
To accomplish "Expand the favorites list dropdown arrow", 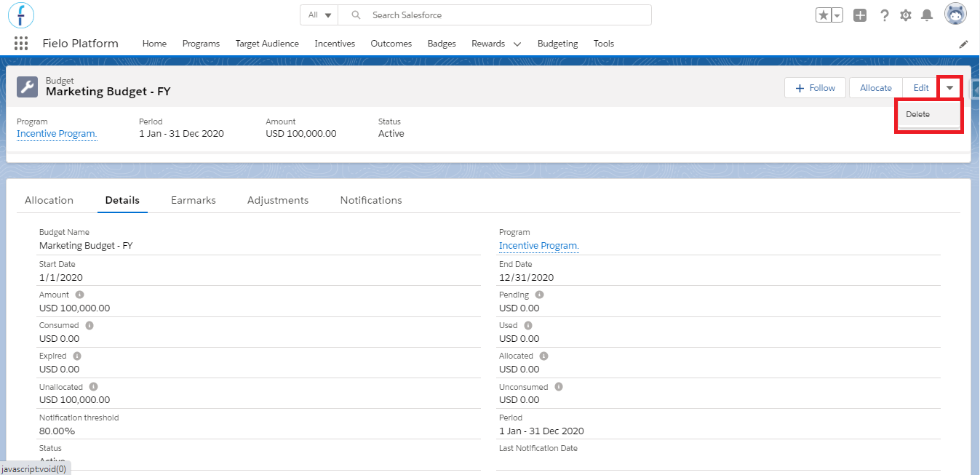I will 837,15.
